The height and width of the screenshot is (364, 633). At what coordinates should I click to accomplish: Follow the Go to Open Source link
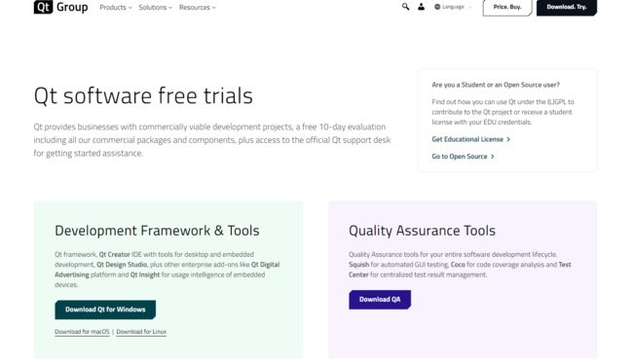460,157
